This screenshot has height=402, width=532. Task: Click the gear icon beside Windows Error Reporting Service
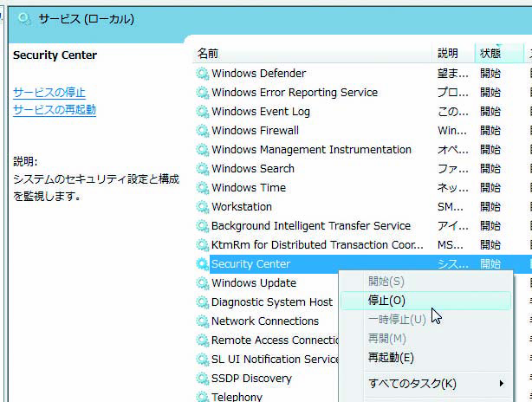point(202,93)
